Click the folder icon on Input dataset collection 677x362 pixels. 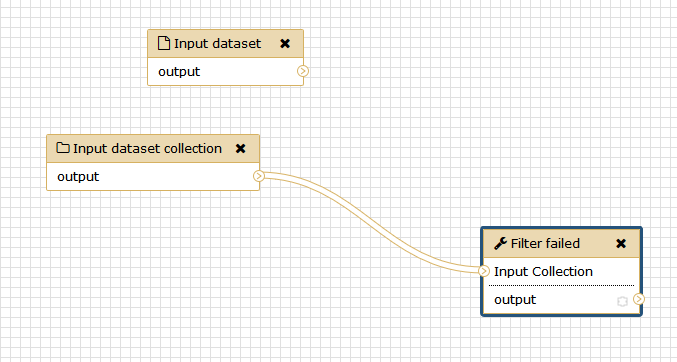click(63, 148)
